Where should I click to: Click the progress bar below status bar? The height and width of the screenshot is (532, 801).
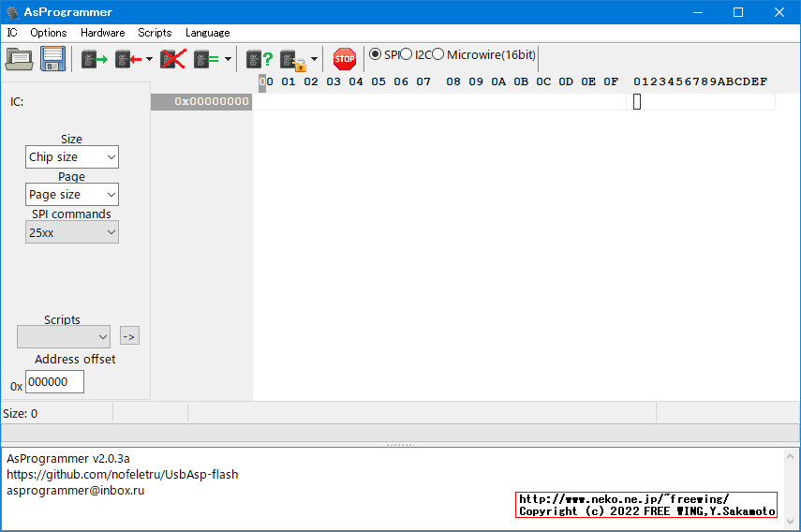401,433
